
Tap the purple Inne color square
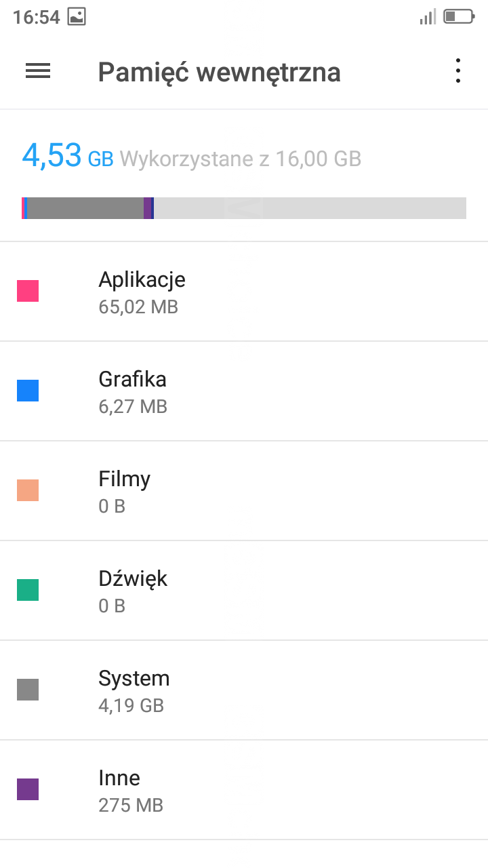pyautogui.click(x=28, y=789)
